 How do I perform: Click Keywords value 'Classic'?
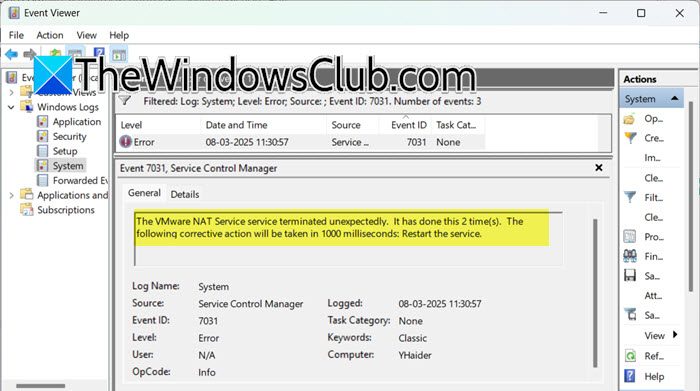[x=412, y=338]
